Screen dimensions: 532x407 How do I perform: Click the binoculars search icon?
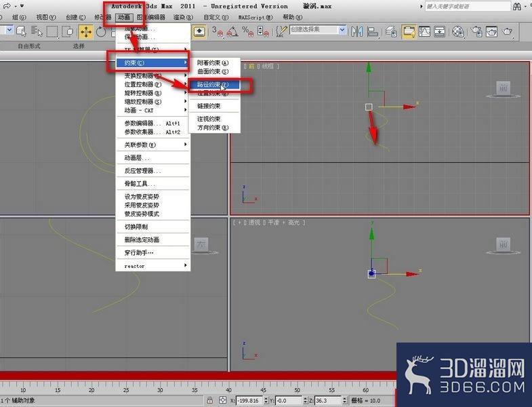click(x=517, y=7)
